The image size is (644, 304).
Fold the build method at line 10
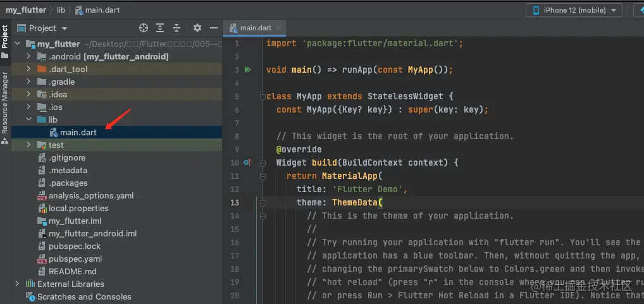click(x=263, y=163)
